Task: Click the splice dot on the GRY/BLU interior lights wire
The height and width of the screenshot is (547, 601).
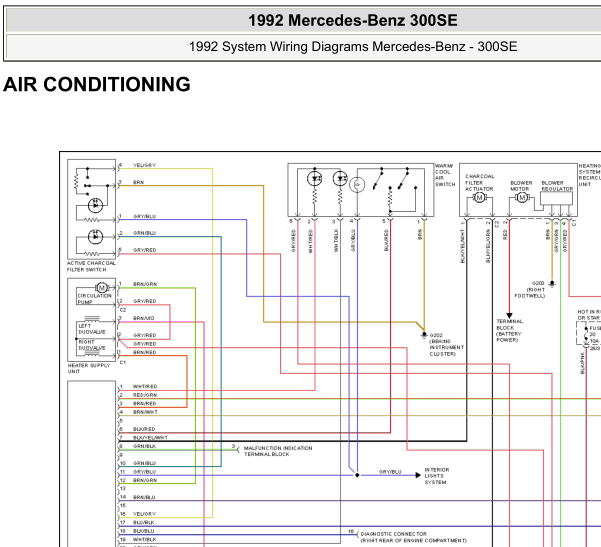Action: 357,475
